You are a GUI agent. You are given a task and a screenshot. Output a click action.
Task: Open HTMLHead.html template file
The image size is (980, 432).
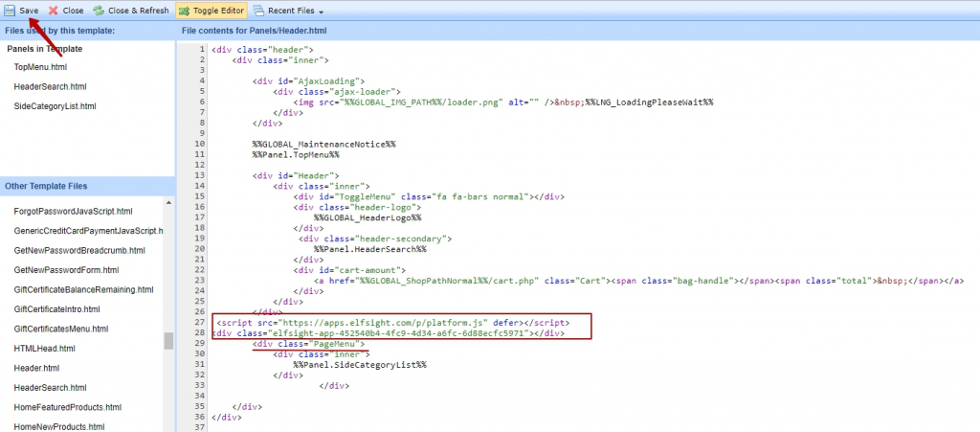click(x=44, y=349)
